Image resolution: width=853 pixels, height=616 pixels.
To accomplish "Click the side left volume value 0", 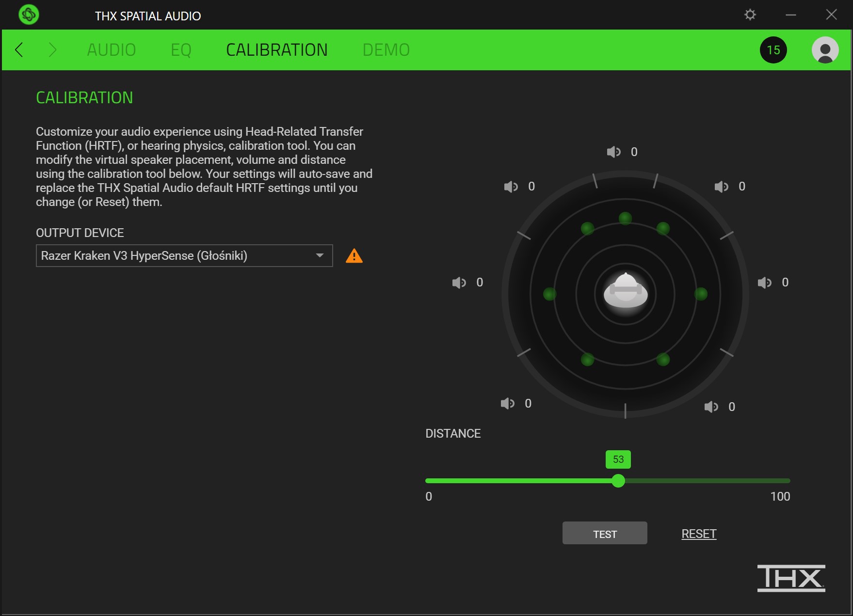I will (x=480, y=283).
